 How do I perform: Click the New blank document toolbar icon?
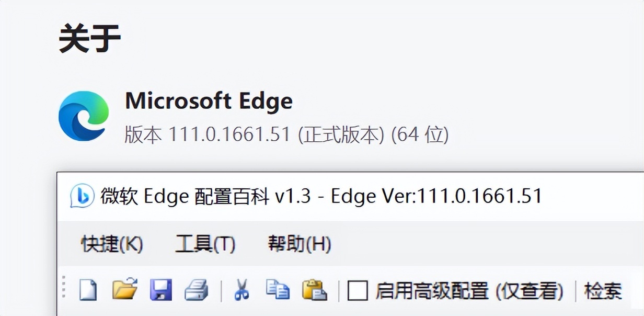(x=88, y=290)
